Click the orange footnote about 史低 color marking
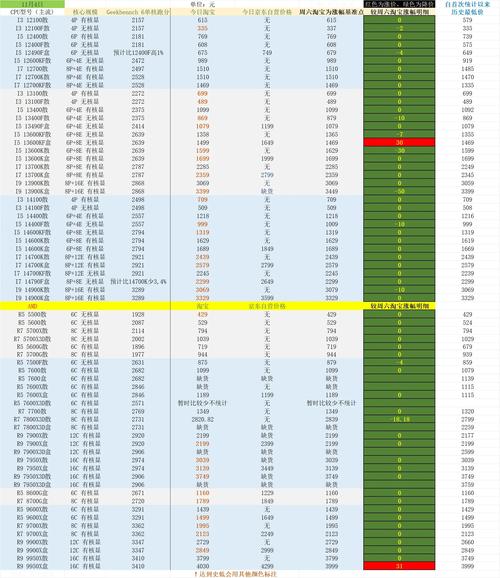The width and height of the screenshot is (500, 578). click(235, 574)
